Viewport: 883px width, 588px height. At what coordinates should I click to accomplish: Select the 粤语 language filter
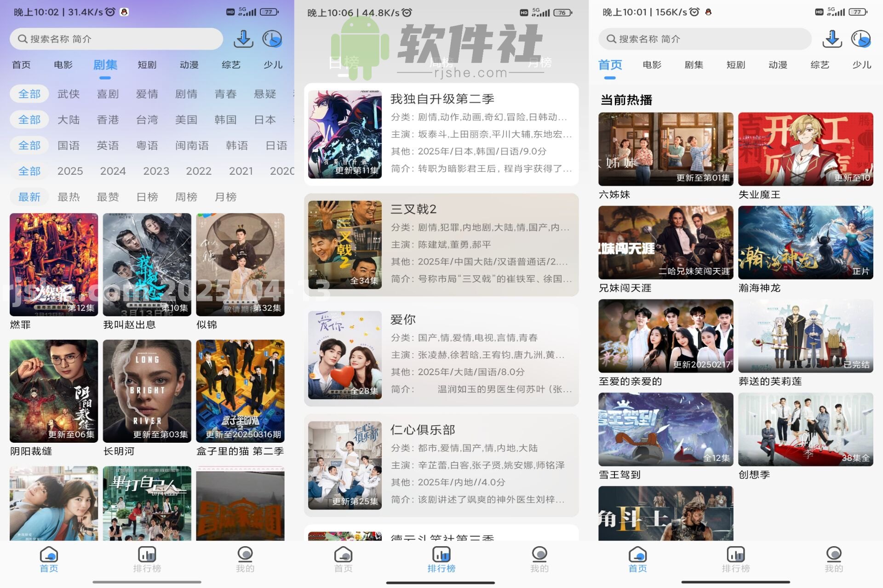(x=147, y=145)
